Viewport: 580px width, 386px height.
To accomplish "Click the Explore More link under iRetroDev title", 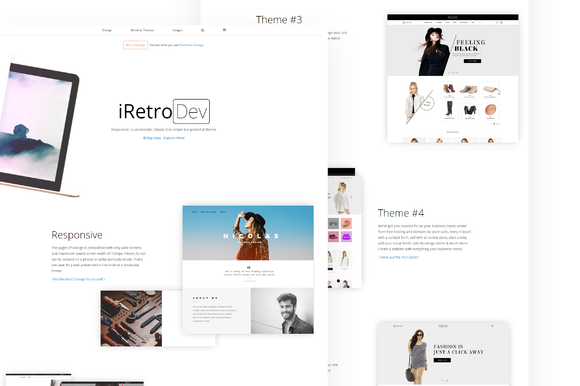I will coord(174,138).
